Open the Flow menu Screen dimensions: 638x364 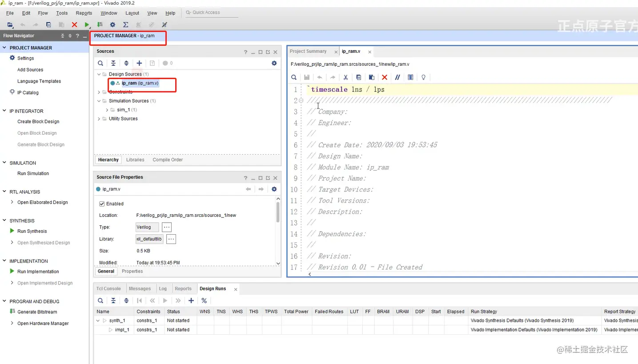tap(43, 13)
